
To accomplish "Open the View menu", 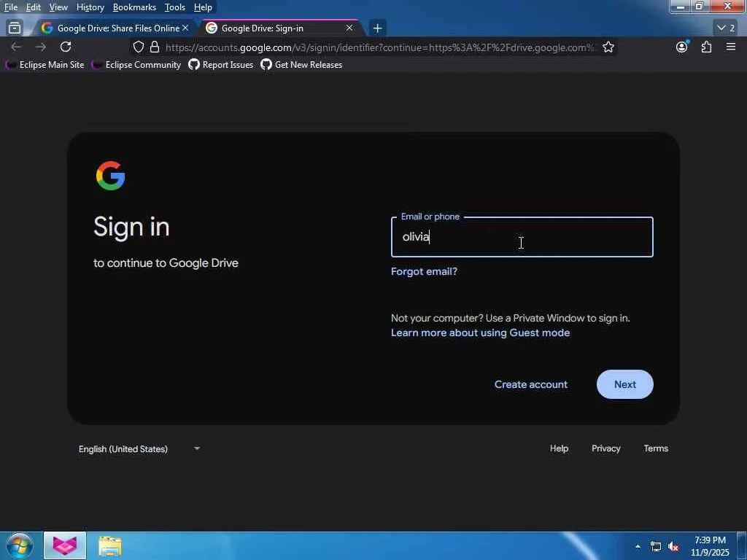I will [x=58, y=7].
